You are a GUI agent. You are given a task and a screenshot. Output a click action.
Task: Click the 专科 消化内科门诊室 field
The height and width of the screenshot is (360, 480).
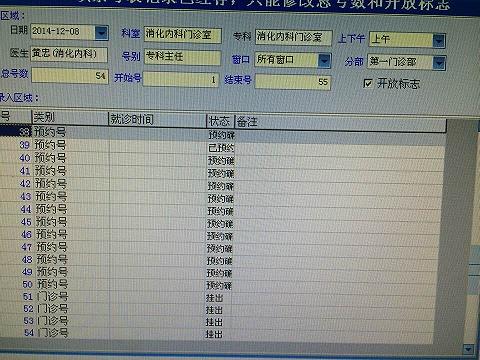(x=293, y=37)
